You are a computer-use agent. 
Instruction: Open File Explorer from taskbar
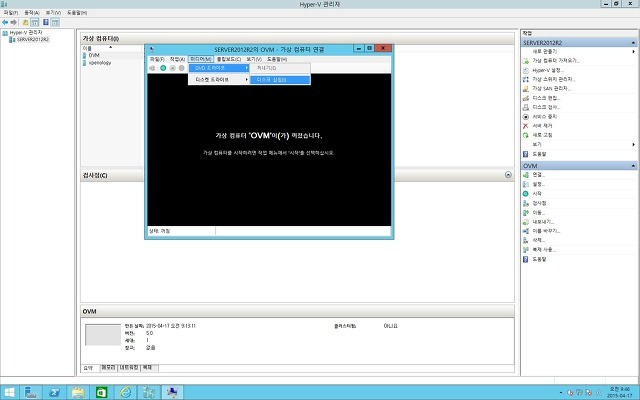pyautogui.click(x=78, y=392)
